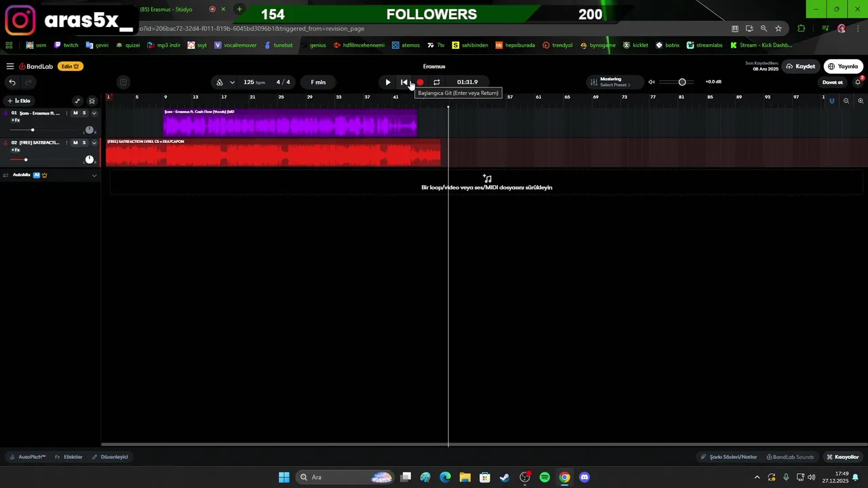
Task: Toggle loop cycle mode
Action: [x=437, y=82]
